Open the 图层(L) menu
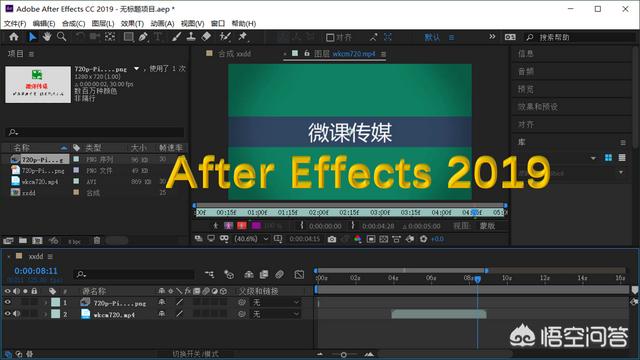This screenshot has width=640, height=360. [103, 24]
